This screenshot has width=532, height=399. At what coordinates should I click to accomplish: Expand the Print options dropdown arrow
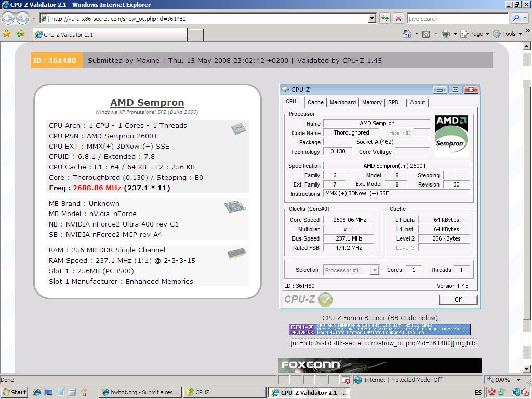pyautogui.click(x=455, y=34)
